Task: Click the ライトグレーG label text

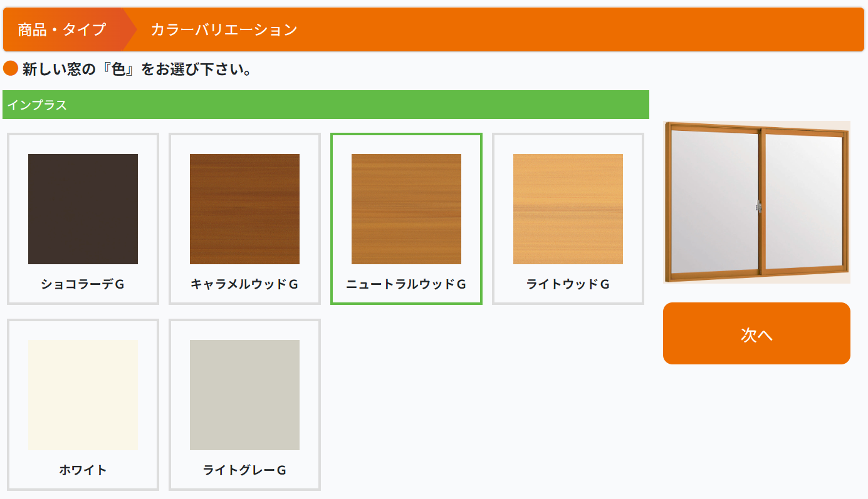Action: click(244, 470)
